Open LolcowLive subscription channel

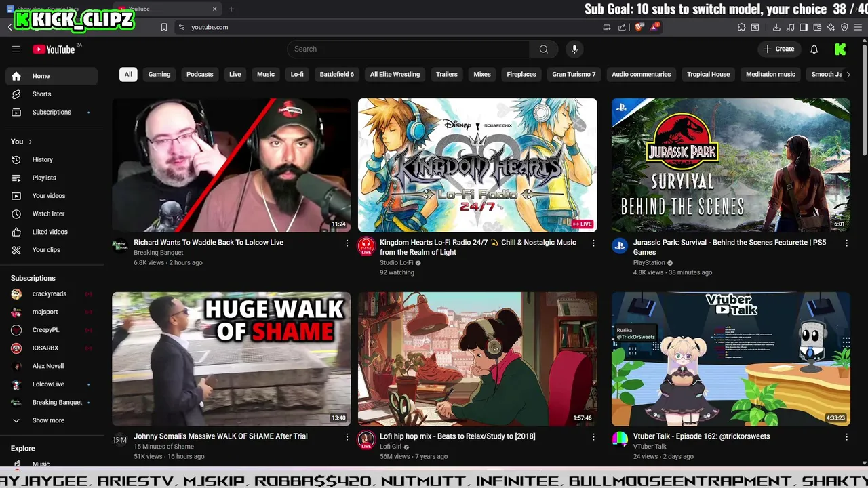pos(52,384)
